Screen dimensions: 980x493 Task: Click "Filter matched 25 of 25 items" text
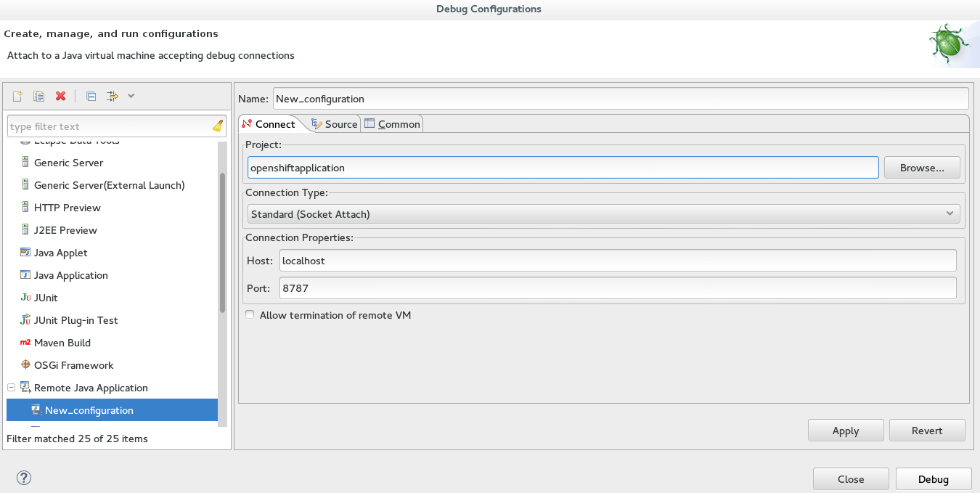(x=77, y=439)
